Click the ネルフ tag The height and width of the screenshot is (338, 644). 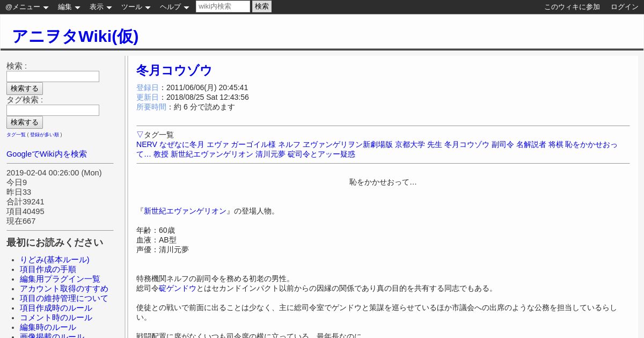coord(289,144)
